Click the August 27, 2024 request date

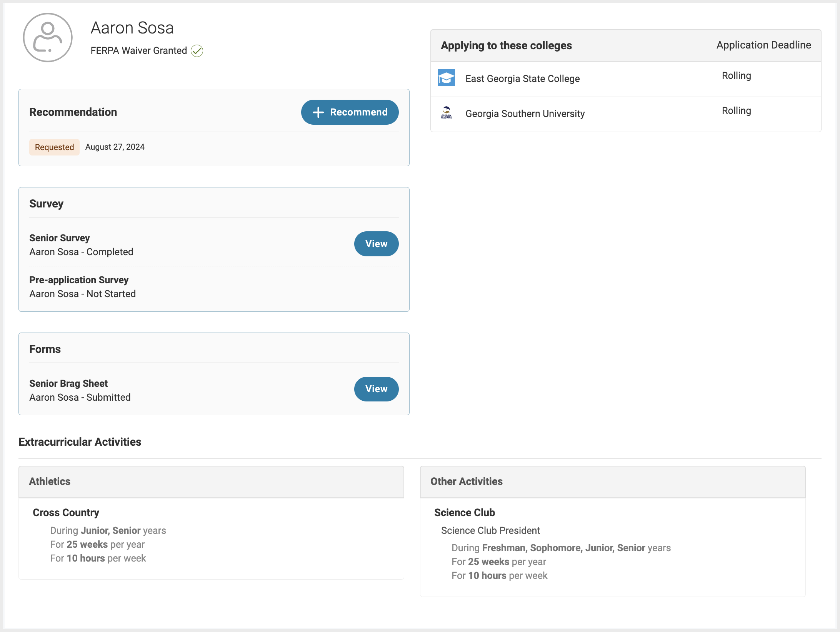click(115, 147)
